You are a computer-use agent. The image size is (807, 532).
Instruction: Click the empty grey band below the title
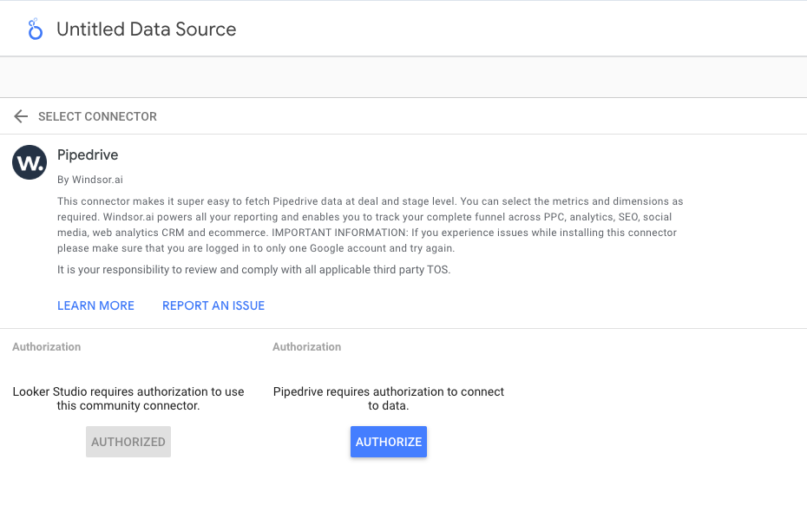[x=403, y=77]
